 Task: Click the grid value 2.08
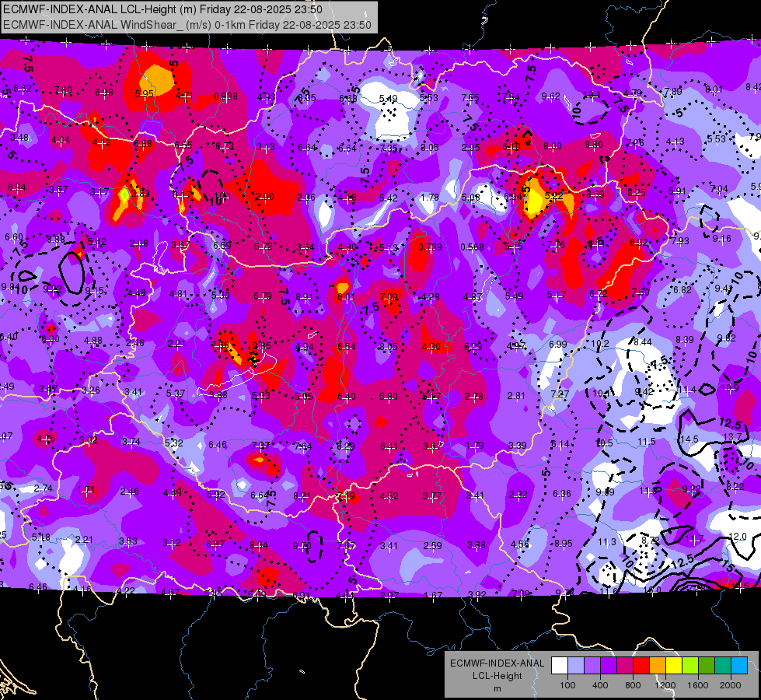139,243
